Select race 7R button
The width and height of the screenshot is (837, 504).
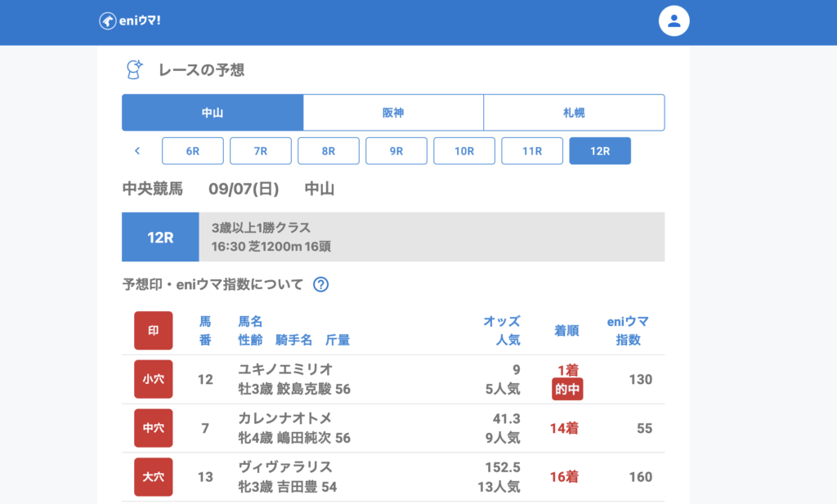[x=261, y=151]
